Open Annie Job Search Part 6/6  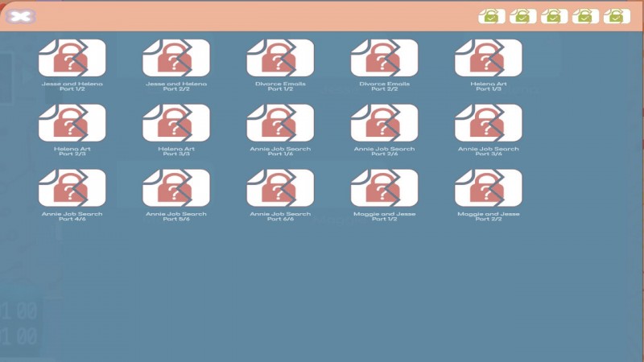pos(280,188)
